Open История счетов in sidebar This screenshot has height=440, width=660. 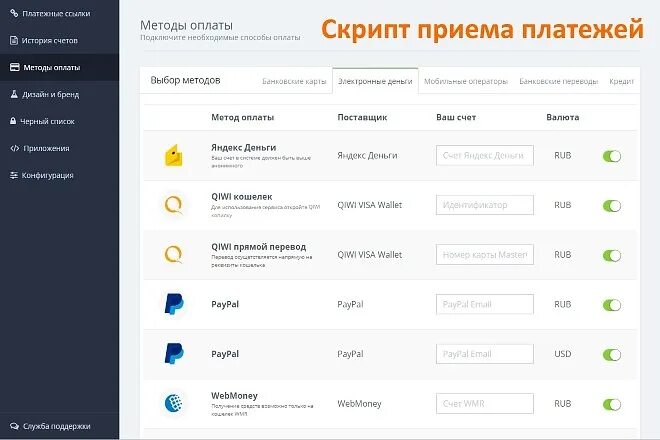point(59,40)
